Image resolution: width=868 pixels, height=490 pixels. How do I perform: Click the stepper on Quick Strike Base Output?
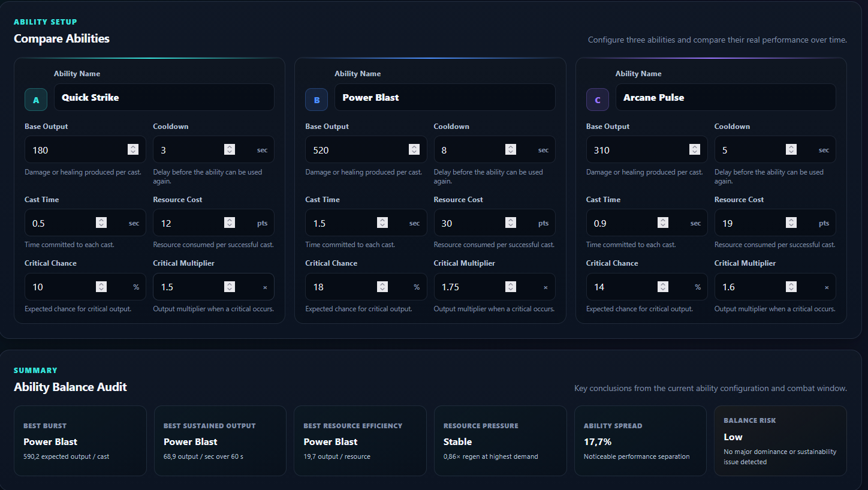[133, 149]
